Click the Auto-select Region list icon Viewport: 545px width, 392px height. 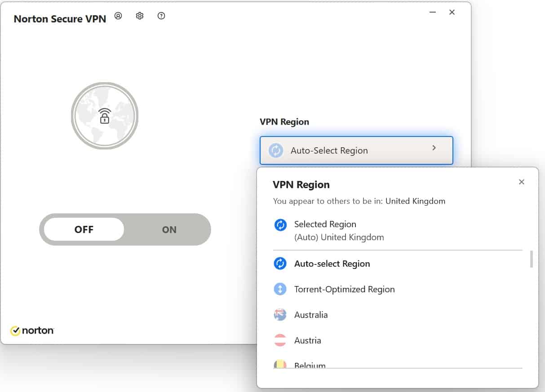coord(280,264)
